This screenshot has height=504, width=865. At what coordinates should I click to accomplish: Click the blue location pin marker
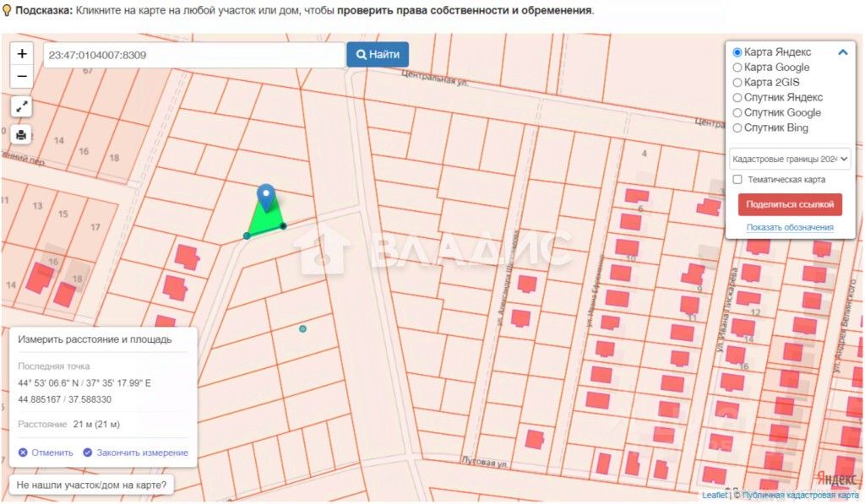click(266, 198)
